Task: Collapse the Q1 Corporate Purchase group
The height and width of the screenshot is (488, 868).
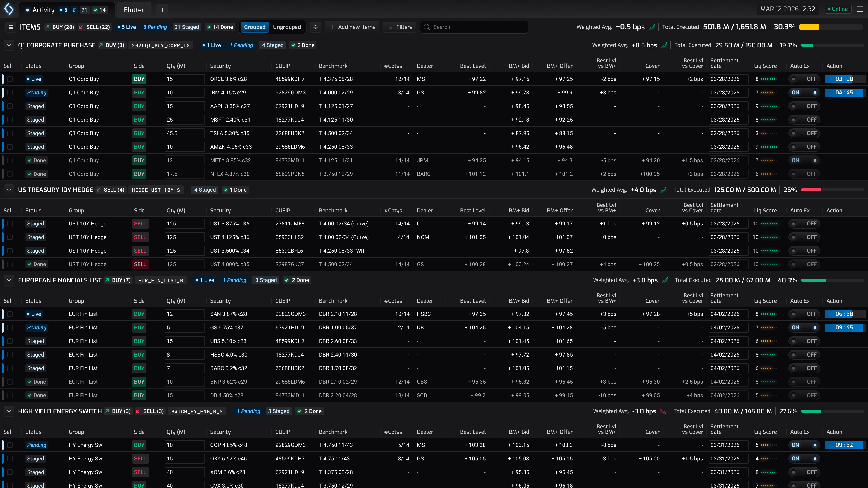Action: 9,45
